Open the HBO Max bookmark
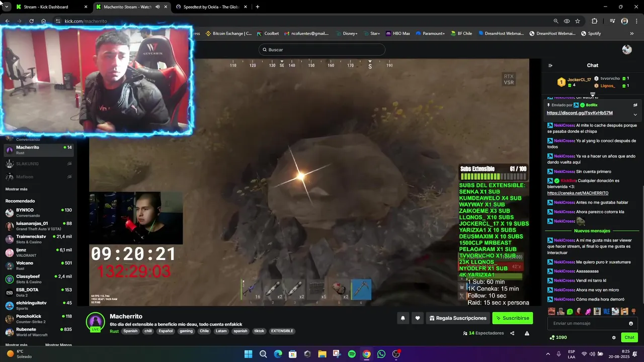This screenshot has height=362, width=644. click(x=398, y=34)
